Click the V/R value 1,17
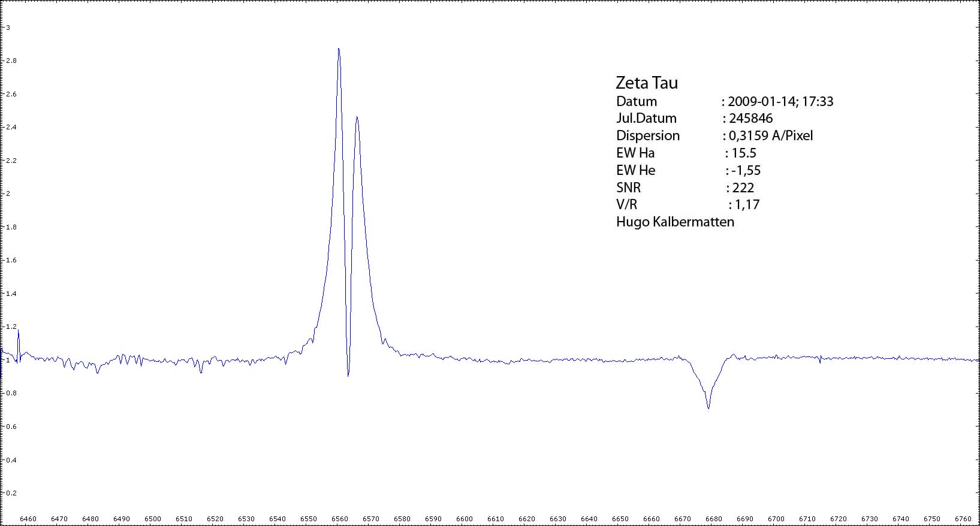980x526 pixels. point(747,204)
